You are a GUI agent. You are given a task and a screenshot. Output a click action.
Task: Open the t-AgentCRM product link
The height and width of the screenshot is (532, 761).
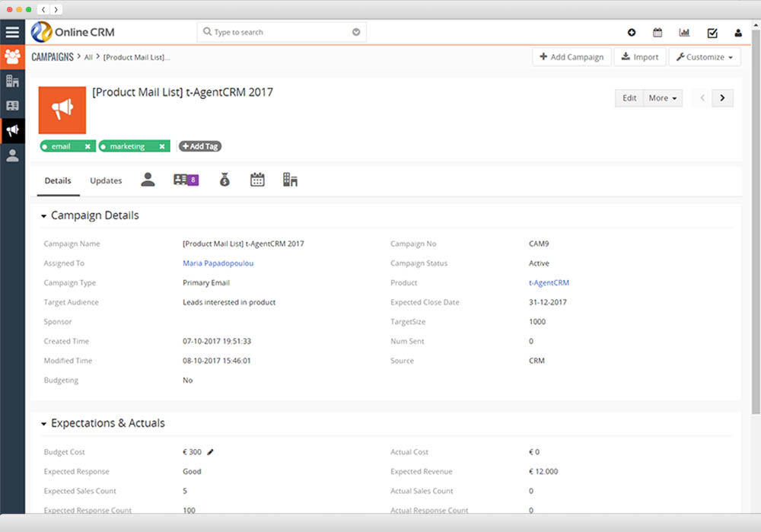(549, 282)
